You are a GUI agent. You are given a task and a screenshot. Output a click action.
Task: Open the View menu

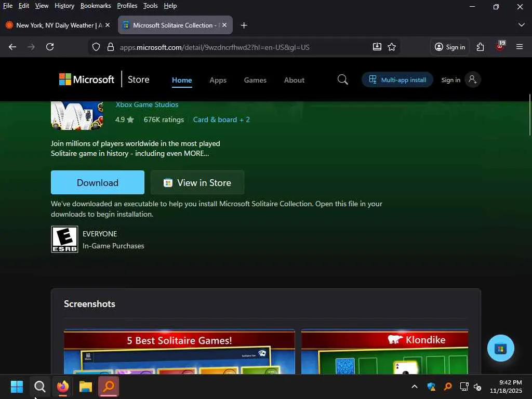tap(42, 6)
